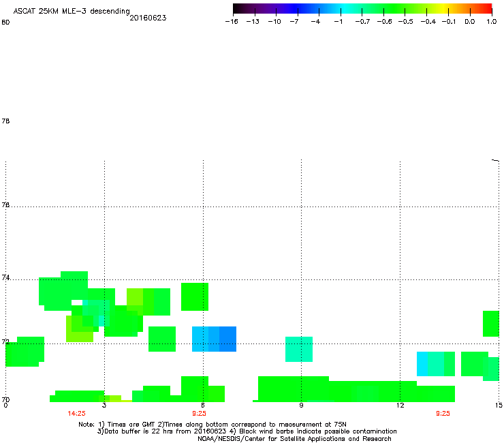This screenshot has width=504, height=443.
Task: Click the latitude label 70 on the axis
Action: tap(5, 399)
